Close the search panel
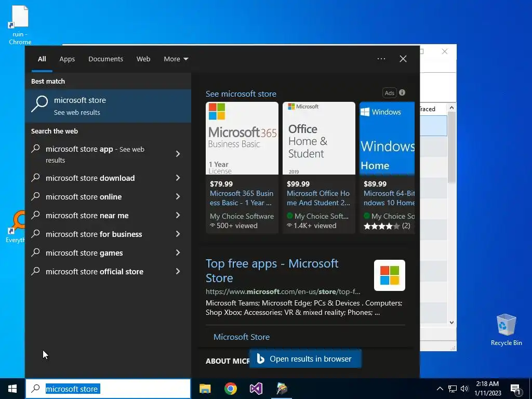Screen dimensions: 532x399 click(x=403, y=59)
